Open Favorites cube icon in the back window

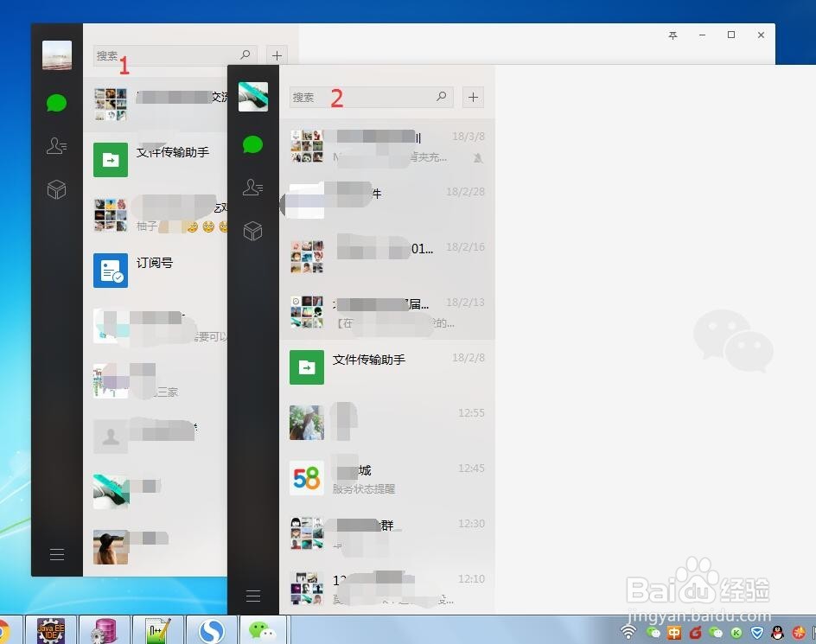[57, 189]
